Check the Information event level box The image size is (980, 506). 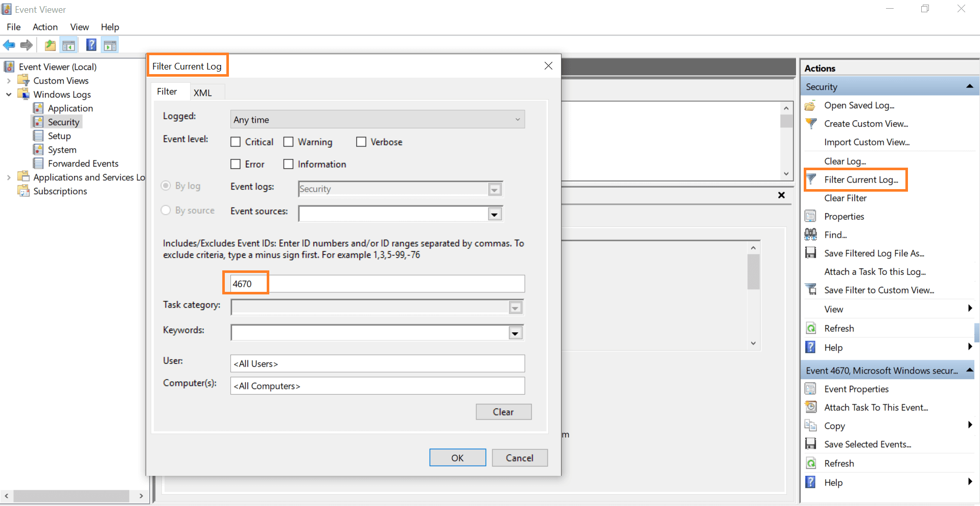288,164
